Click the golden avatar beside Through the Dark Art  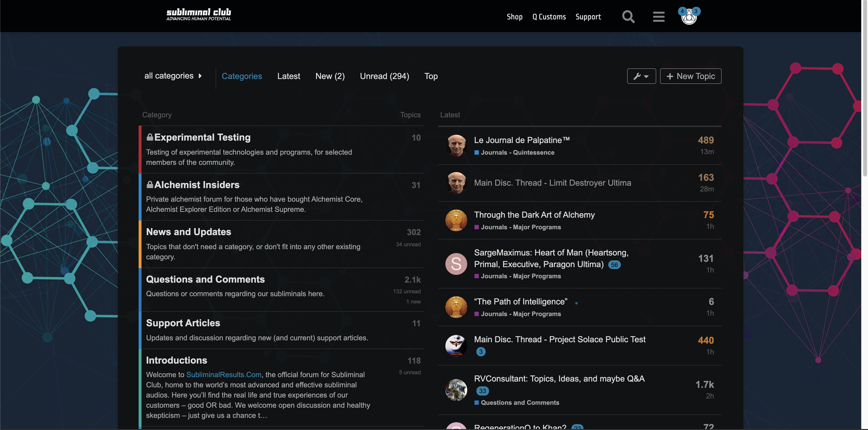pyautogui.click(x=456, y=220)
